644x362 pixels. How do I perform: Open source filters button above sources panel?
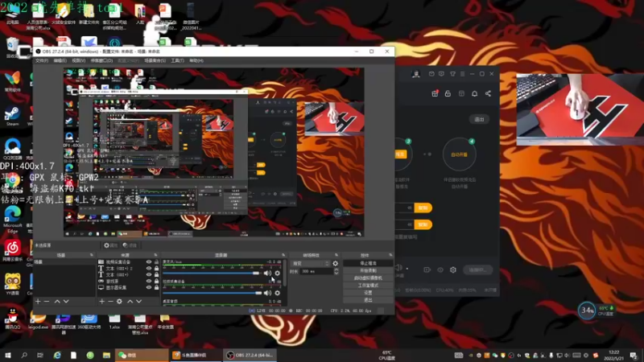[x=130, y=245]
